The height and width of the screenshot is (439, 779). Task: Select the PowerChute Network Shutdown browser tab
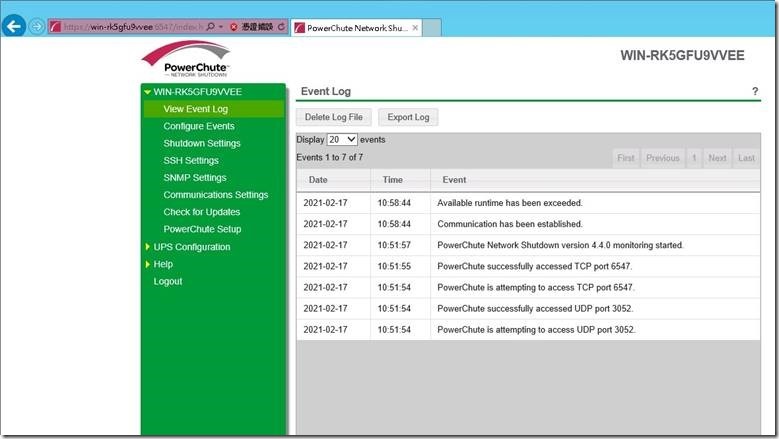coord(355,27)
